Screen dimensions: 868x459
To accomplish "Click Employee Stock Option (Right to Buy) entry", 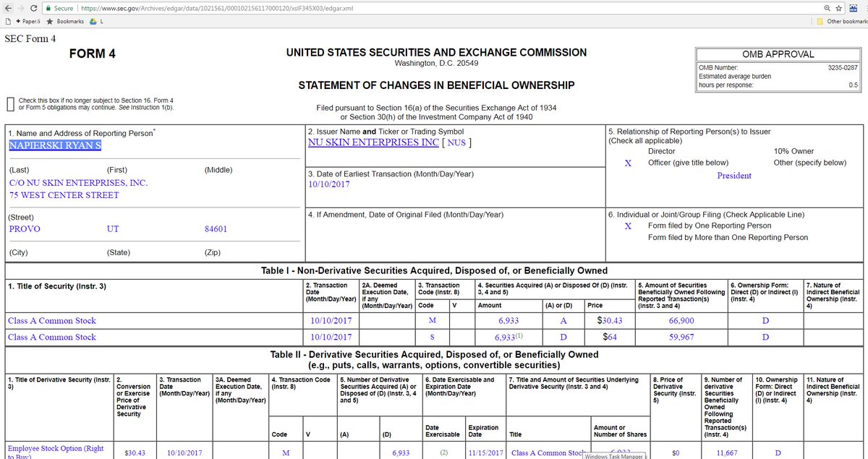I will pos(56,452).
